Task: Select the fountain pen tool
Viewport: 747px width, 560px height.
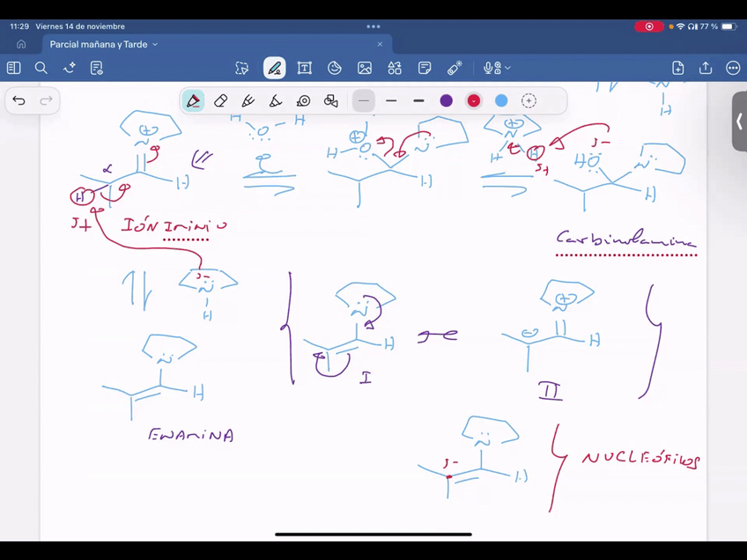Action: (193, 101)
